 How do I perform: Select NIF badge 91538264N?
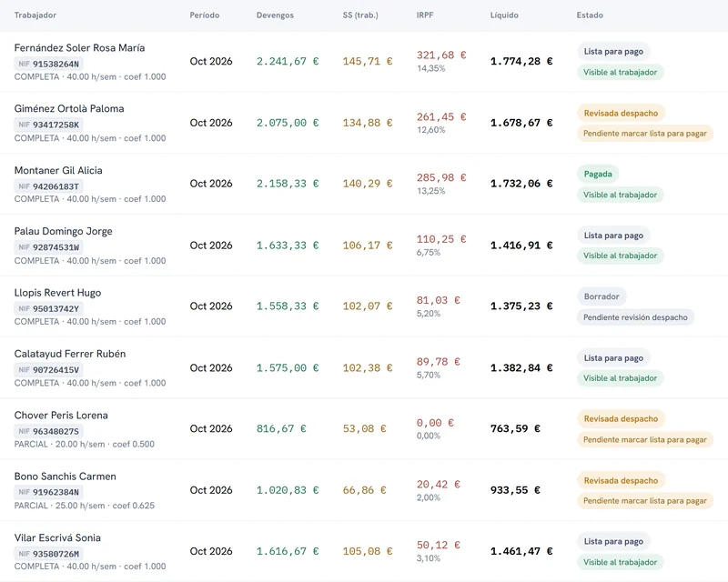(49, 64)
